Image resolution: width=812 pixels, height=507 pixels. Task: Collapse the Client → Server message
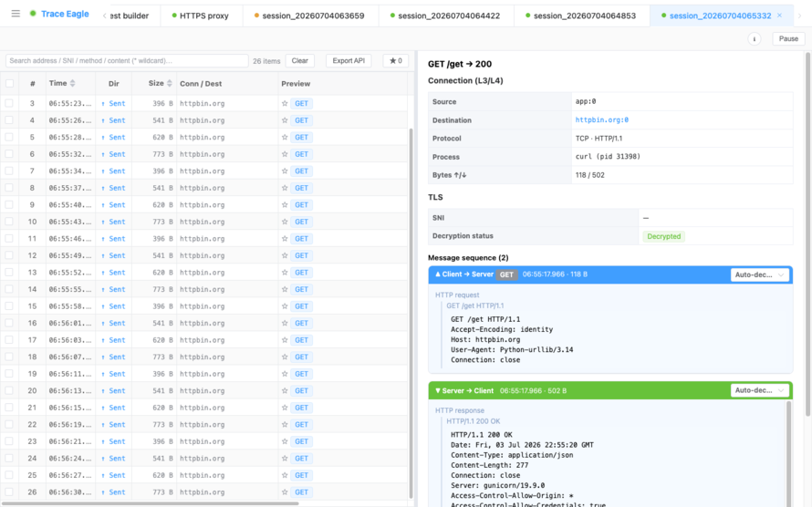(x=438, y=274)
